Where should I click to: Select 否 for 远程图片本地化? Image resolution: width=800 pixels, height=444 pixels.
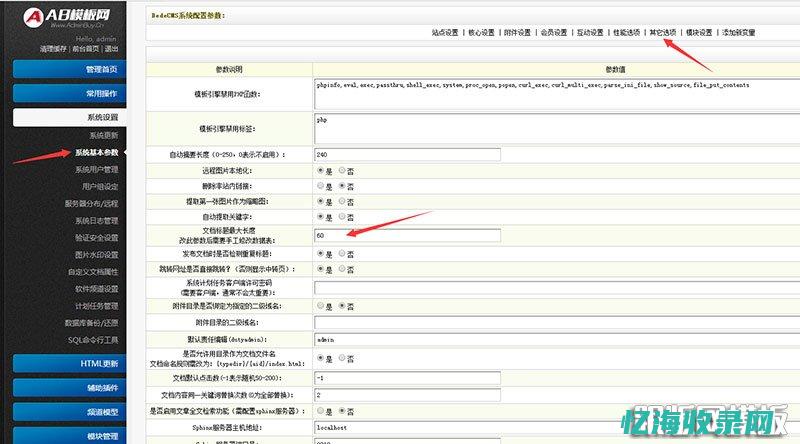(342, 170)
